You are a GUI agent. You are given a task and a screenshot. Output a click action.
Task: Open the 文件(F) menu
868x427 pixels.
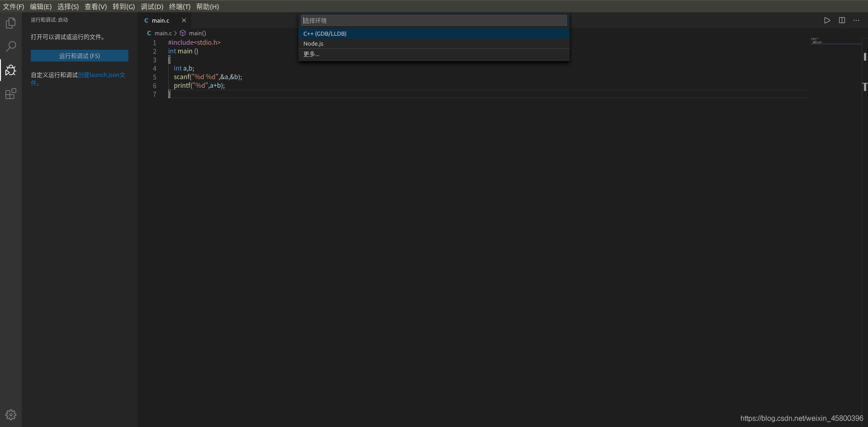(x=14, y=6)
